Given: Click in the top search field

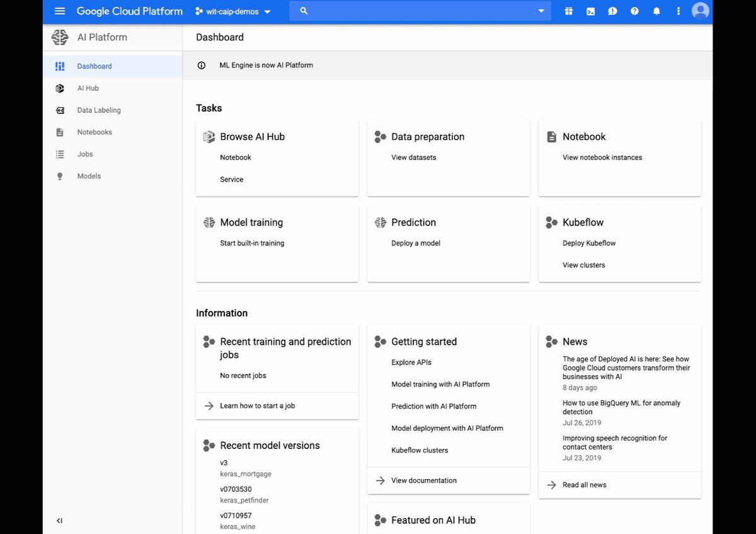Looking at the screenshot, I should pyautogui.click(x=420, y=11).
